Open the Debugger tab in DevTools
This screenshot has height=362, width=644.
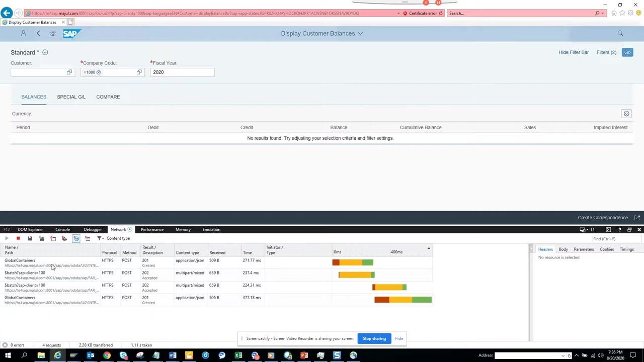(93, 230)
